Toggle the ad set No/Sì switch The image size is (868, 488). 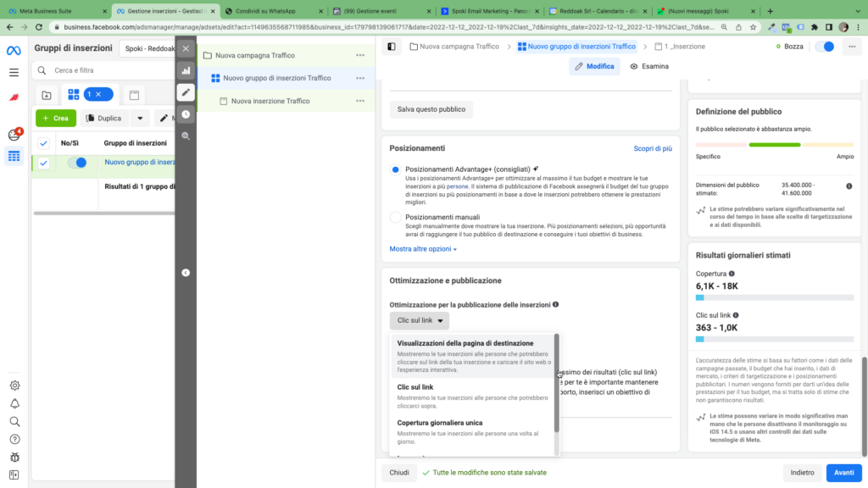77,163
